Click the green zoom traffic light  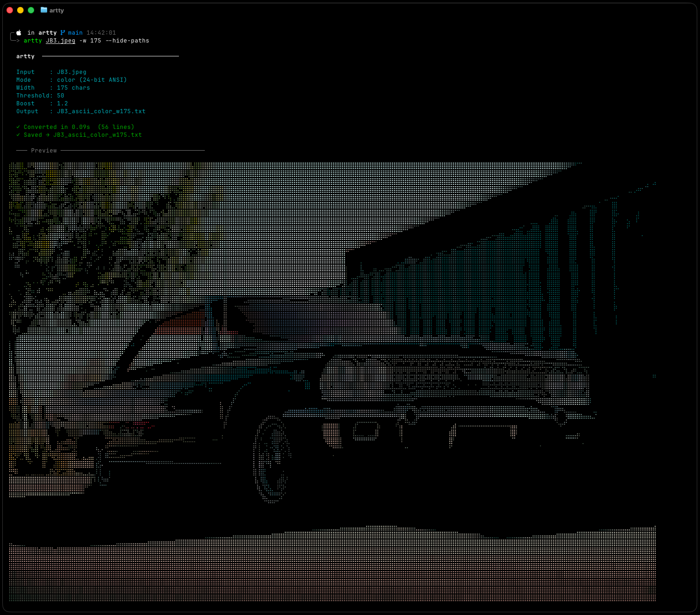coord(31,10)
